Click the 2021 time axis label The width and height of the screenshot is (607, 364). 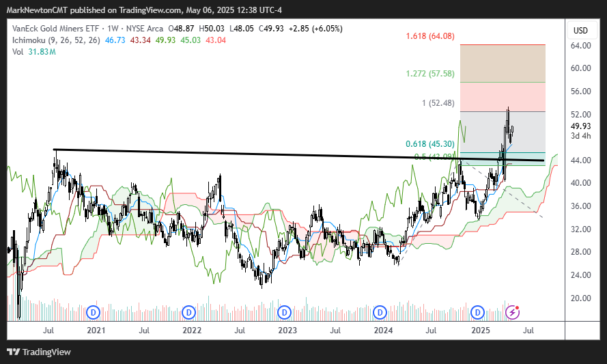coord(96,331)
